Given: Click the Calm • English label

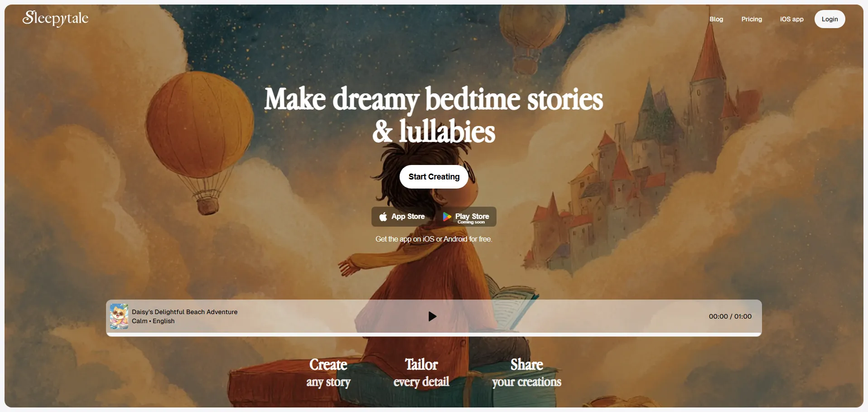Looking at the screenshot, I should (x=153, y=321).
